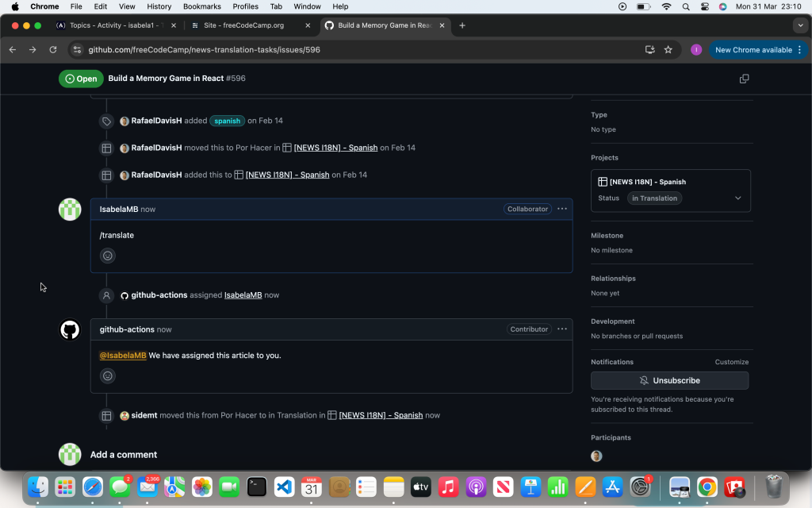Click the Unsubscribe notifications button

669,380
